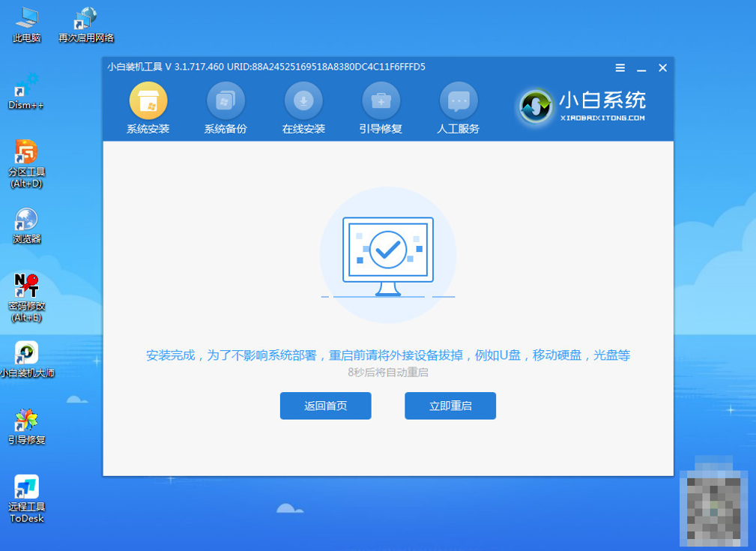Launch Dism++ desktop shortcut
Screen dimensions: 756x551
[26, 91]
